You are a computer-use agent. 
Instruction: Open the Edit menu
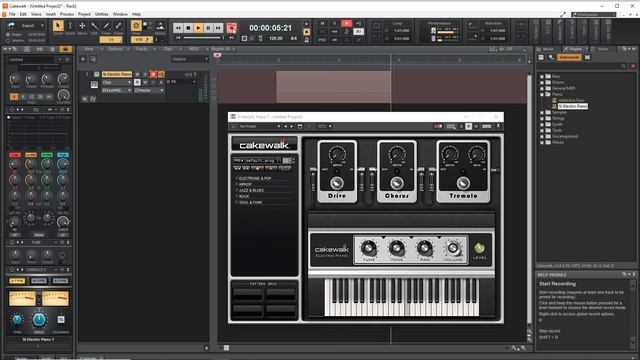(23, 14)
